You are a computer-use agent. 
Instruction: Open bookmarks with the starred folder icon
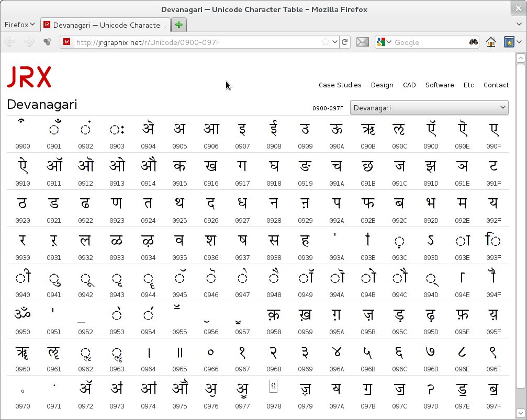tap(508, 42)
